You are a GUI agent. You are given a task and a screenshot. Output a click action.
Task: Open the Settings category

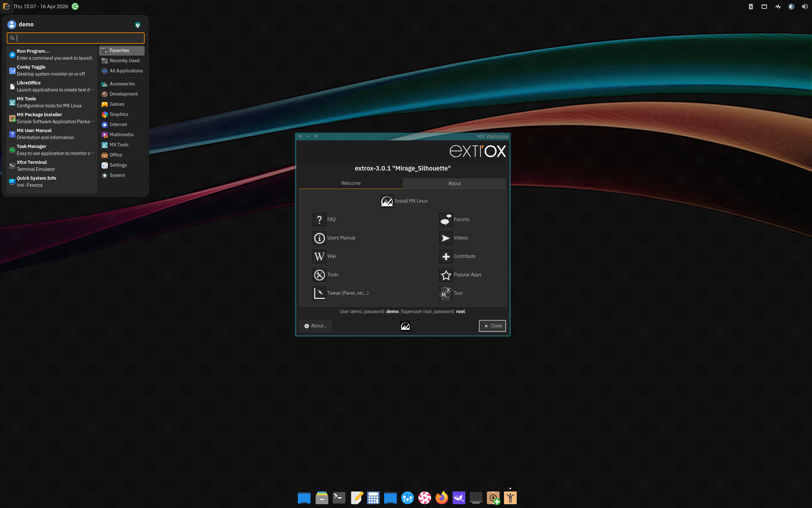point(121,165)
